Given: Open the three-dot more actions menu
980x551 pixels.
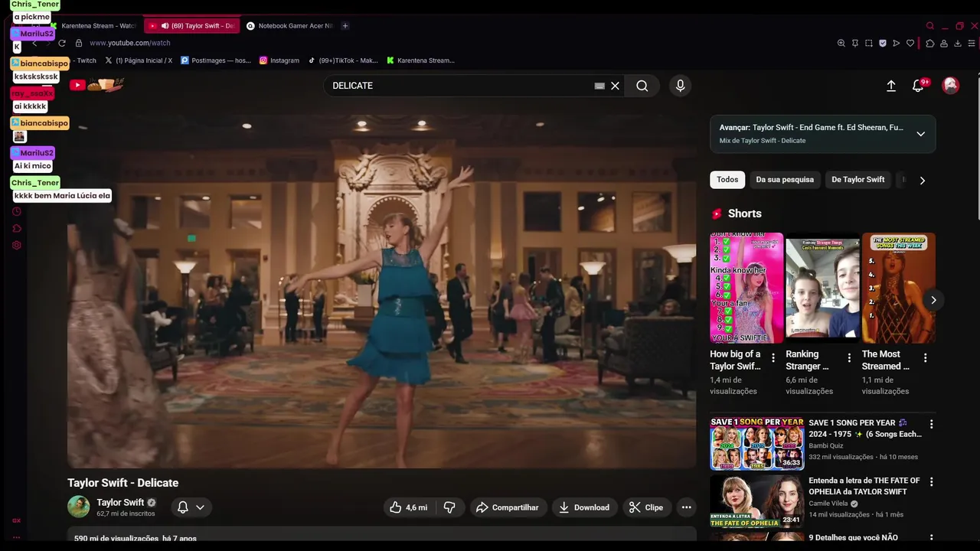Looking at the screenshot, I should (x=686, y=507).
